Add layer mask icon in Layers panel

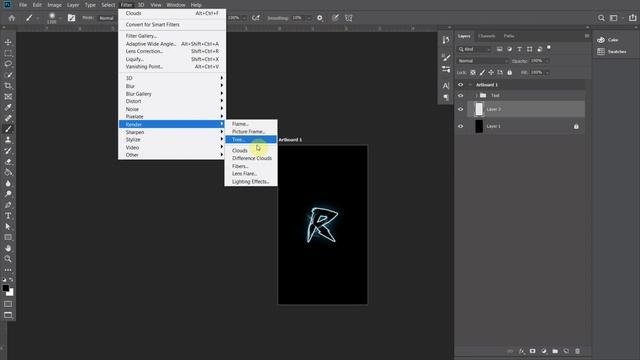point(533,351)
